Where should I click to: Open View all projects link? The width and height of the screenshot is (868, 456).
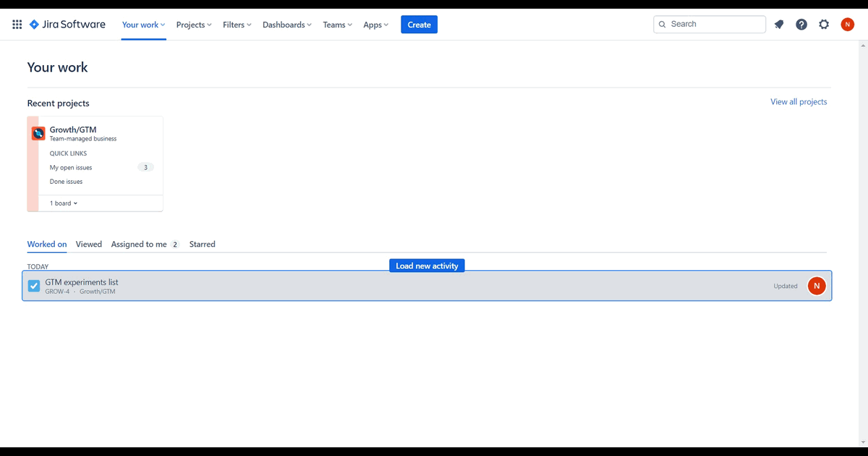pos(799,102)
